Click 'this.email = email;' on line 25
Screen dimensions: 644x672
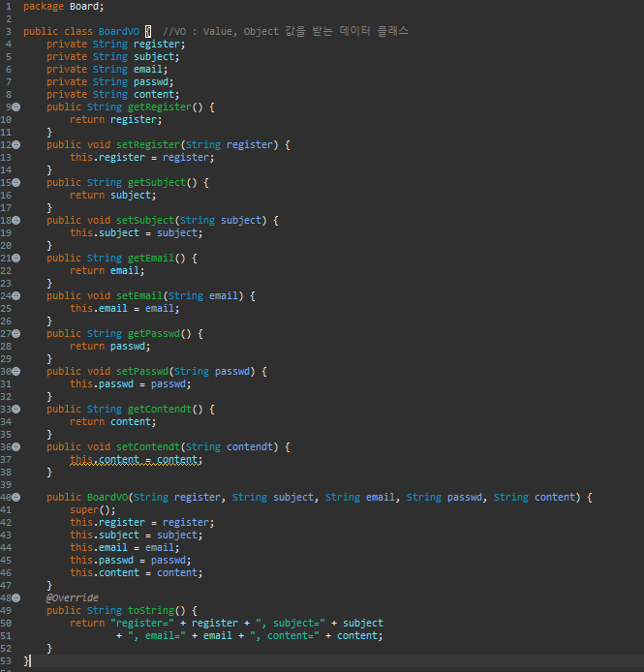point(124,309)
